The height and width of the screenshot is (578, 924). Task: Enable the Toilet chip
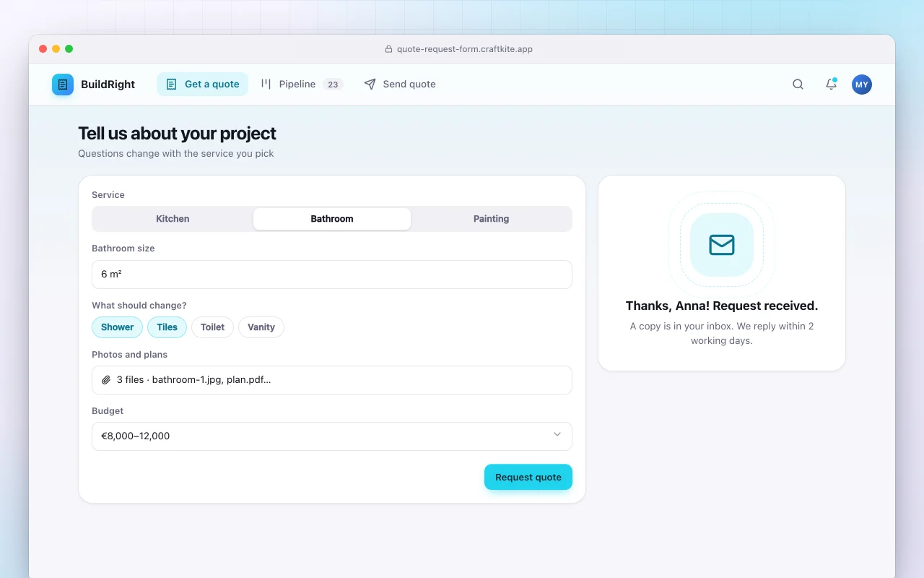pyautogui.click(x=212, y=327)
